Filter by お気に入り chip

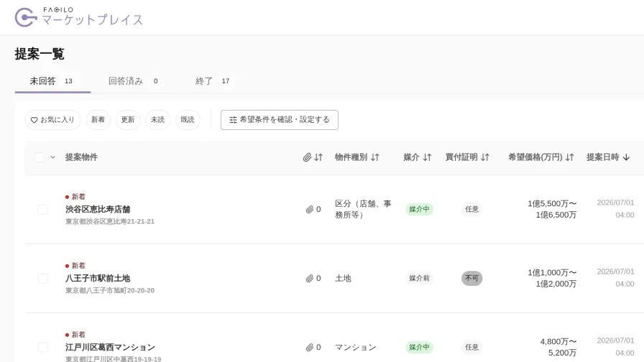(x=52, y=120)
